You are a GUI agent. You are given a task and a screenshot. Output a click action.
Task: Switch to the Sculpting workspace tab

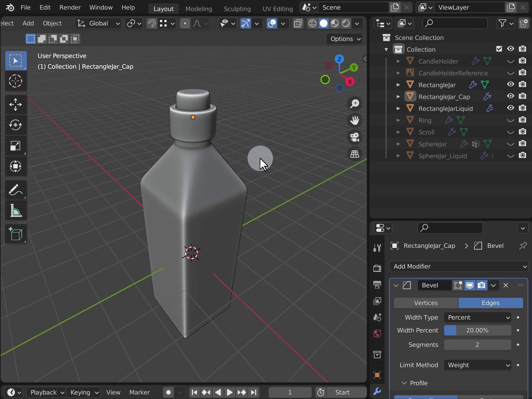237,8
